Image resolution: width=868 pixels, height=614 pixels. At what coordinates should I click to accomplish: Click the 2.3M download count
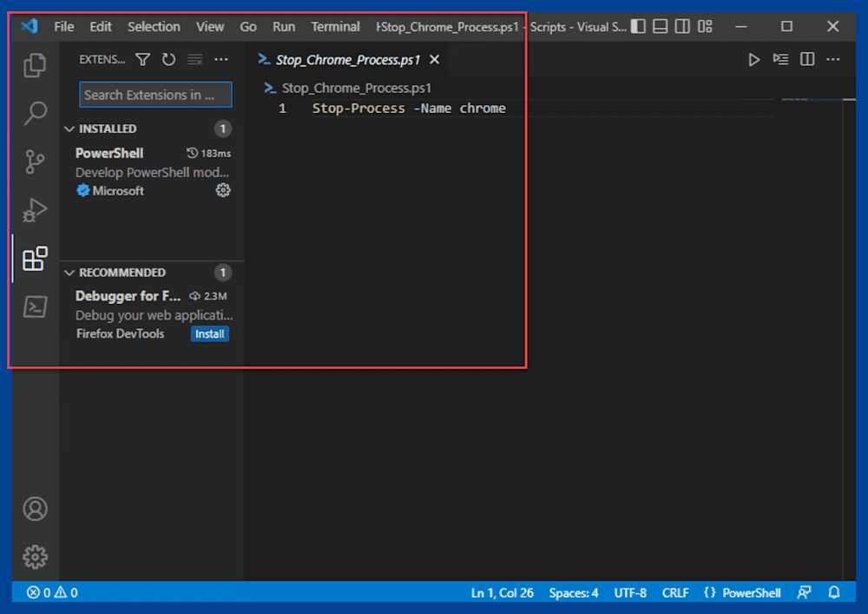(x=208, y=296)
